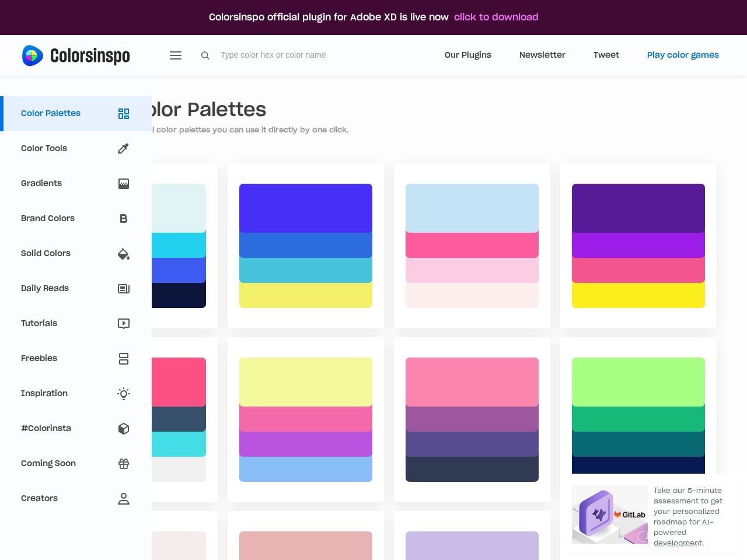Copy the dusty rose swatch in bottom row
The width and height of the screenshot is (747, 560).
pyautogui.click(x=306, y=545)
